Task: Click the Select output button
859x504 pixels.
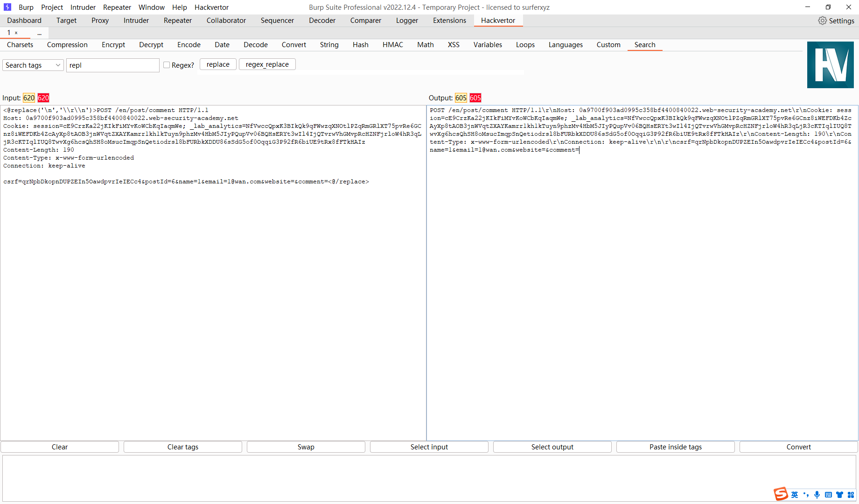Action: pos(552,447)
